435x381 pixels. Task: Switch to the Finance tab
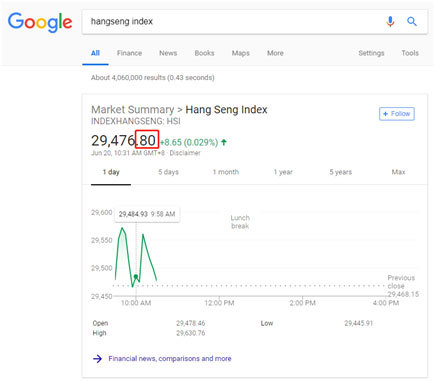(x=129, y=53)
